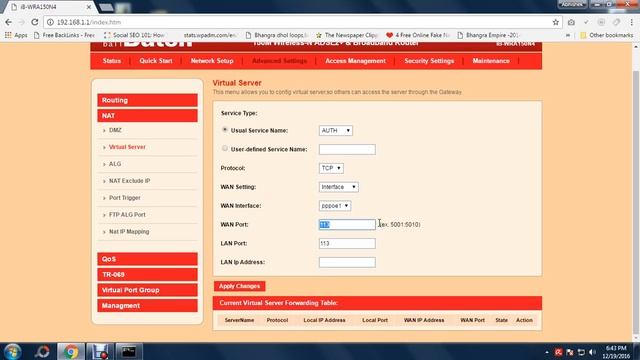This screenshot has width=640, height=360.
Task: Open the Nat IP Mapping link
Action: (129, 231)
